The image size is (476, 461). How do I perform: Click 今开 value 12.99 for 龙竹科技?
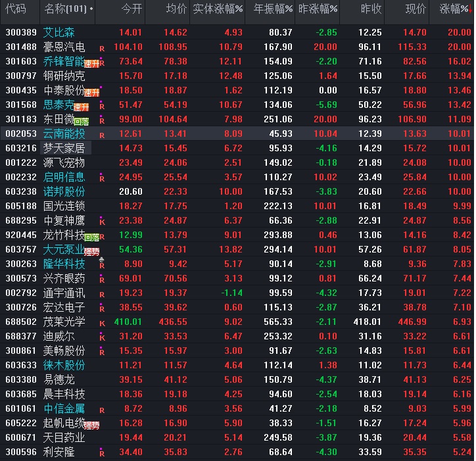(131, 235)
